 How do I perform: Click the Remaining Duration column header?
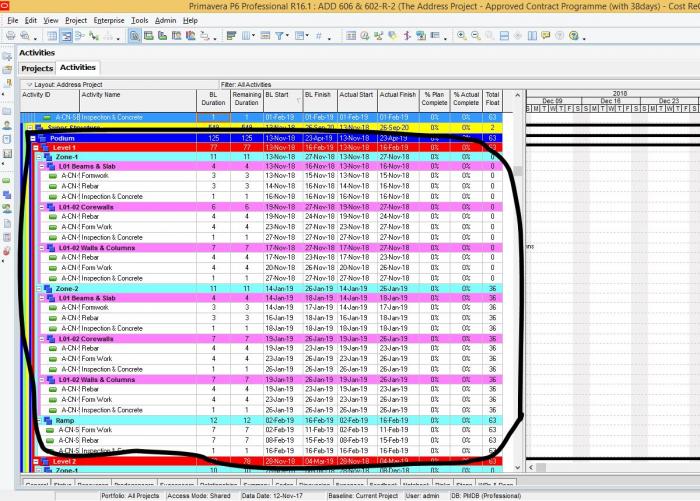[x=246, y=100]
